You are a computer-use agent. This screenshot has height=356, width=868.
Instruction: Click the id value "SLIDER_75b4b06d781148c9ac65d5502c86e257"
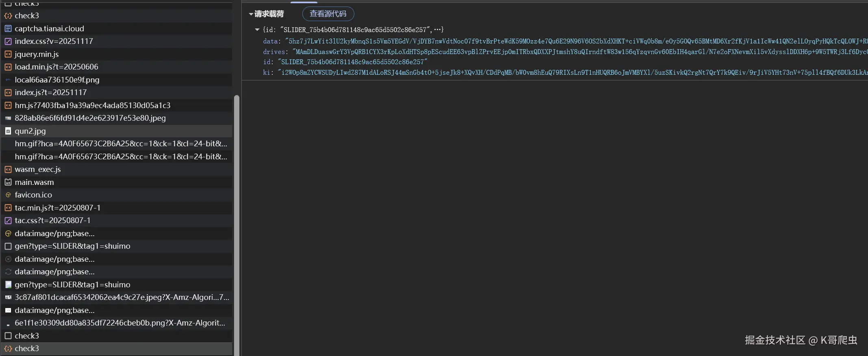pyautogui.click(x=352, y=62)
